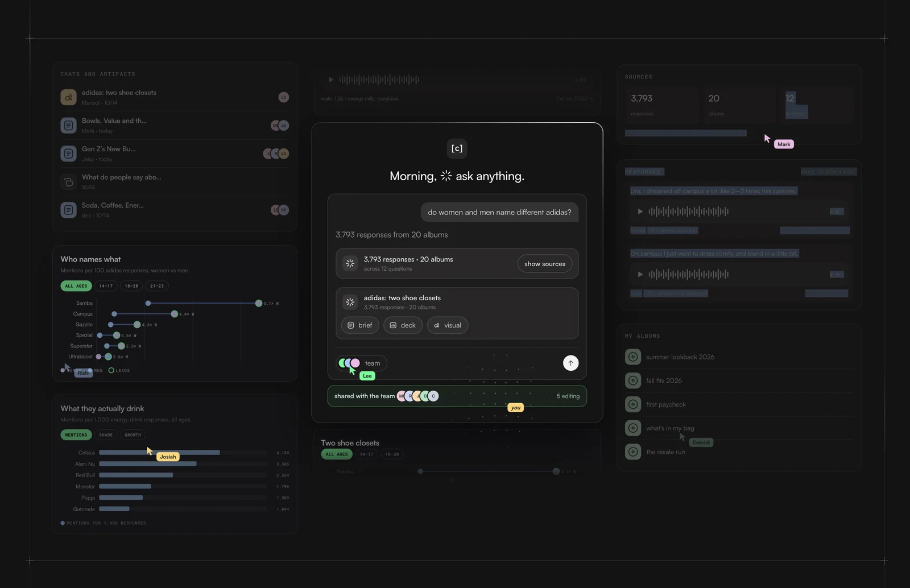Select ALL AGES filter in Two shoe closets
Screen dimensions: 910x588
pos(336,454)
